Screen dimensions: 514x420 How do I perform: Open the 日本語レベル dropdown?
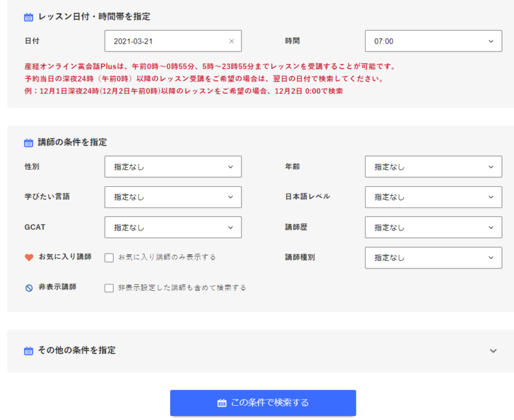pyautogui.click(x=433, y=197)
